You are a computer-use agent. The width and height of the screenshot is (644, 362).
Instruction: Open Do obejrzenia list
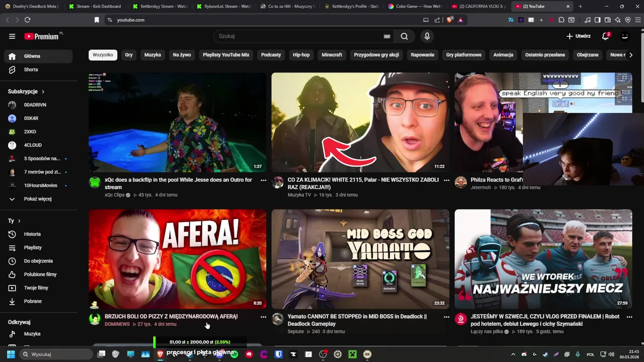coord(38,261)
